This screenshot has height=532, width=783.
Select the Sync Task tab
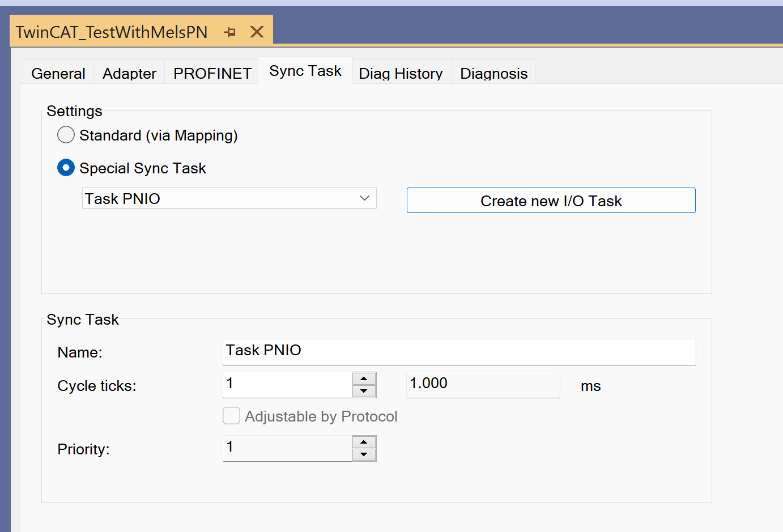coord(305,71)
